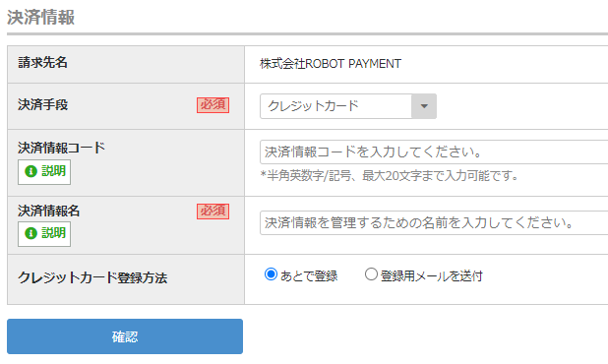Click the blue 確認 button
The height and width of the screenshot is (364, 608).
point(125,336)
